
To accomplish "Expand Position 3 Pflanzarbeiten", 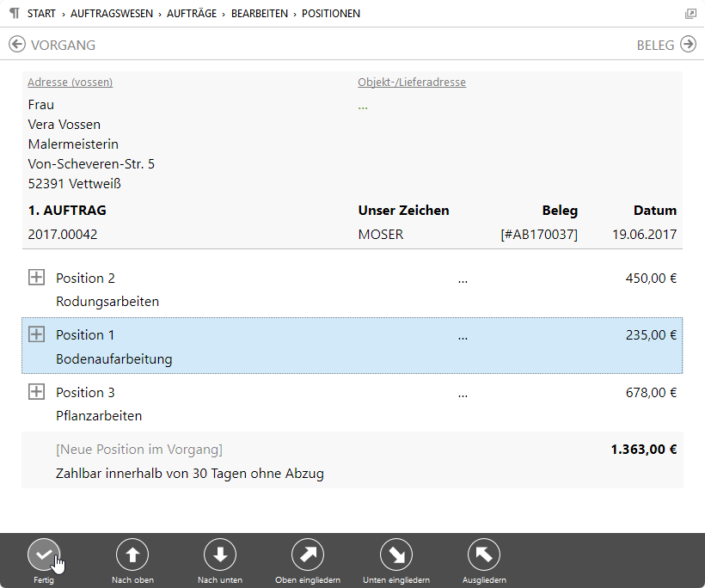I will point(36,392).
